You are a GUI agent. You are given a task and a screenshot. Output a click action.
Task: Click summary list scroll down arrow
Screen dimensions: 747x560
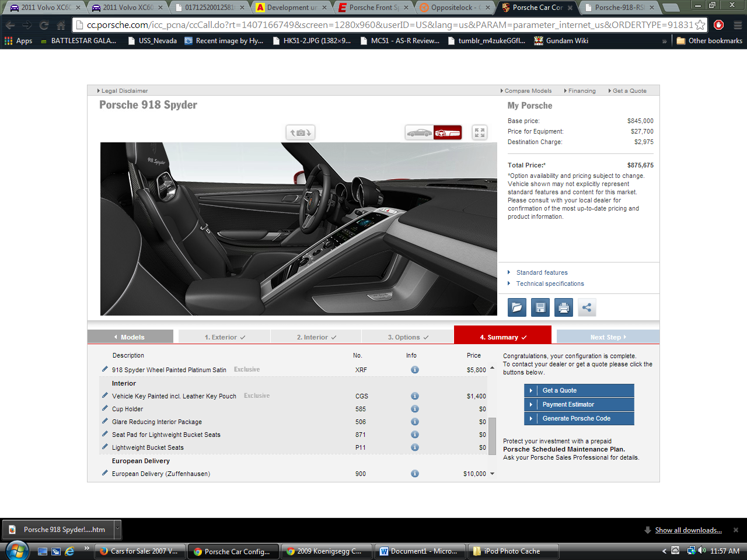(x=492, y=474)
